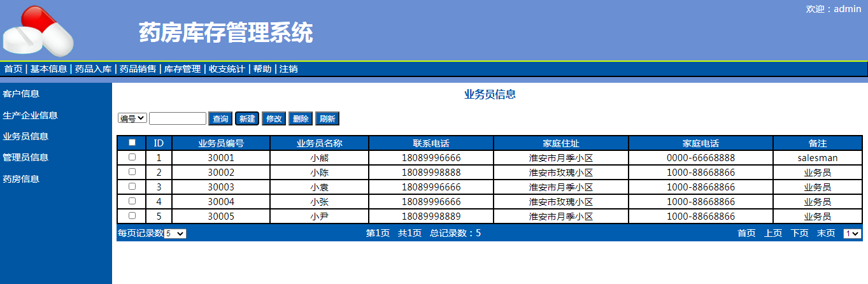The image size is (868, 284).
Task: Go to 首页 in the pagination bar
Action: [746, 233]
